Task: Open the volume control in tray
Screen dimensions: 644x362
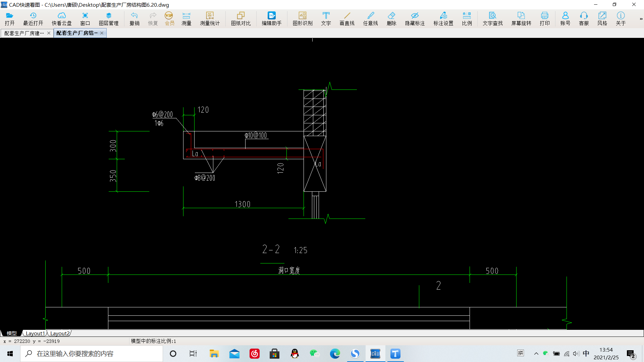Action: (x=576, y=354)
